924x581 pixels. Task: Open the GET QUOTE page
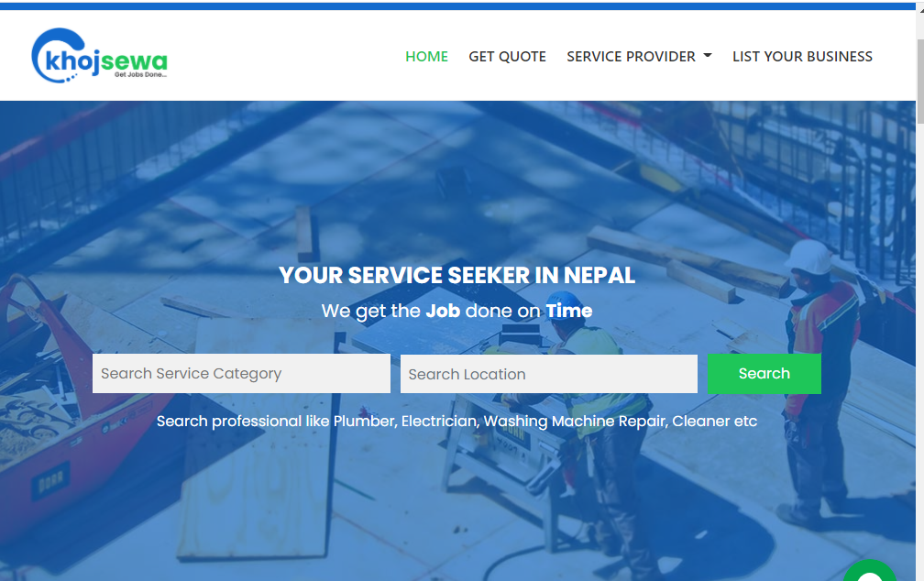[508, 57]
